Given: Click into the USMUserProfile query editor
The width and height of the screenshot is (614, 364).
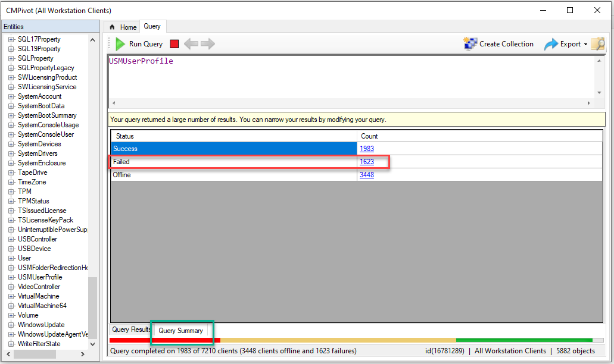Looking at the screenshot, I should click(351, 77).
